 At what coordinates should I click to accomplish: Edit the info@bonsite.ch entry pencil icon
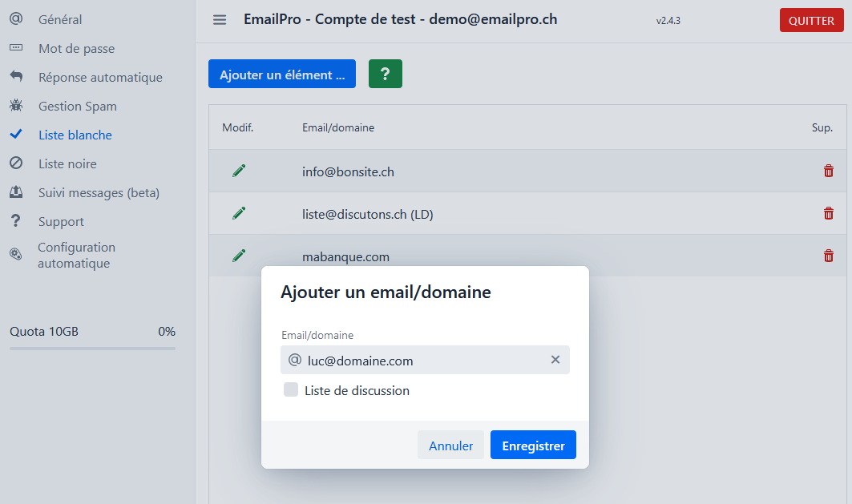239,171
